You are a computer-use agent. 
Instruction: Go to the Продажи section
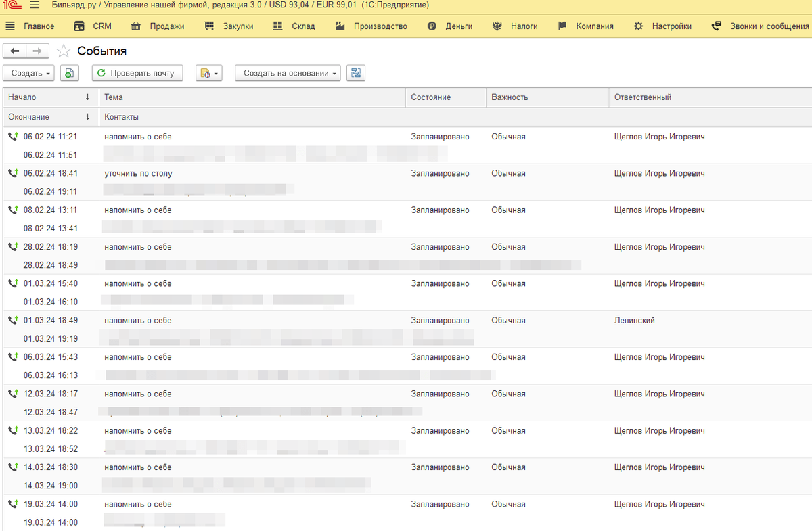click(158, 26)
